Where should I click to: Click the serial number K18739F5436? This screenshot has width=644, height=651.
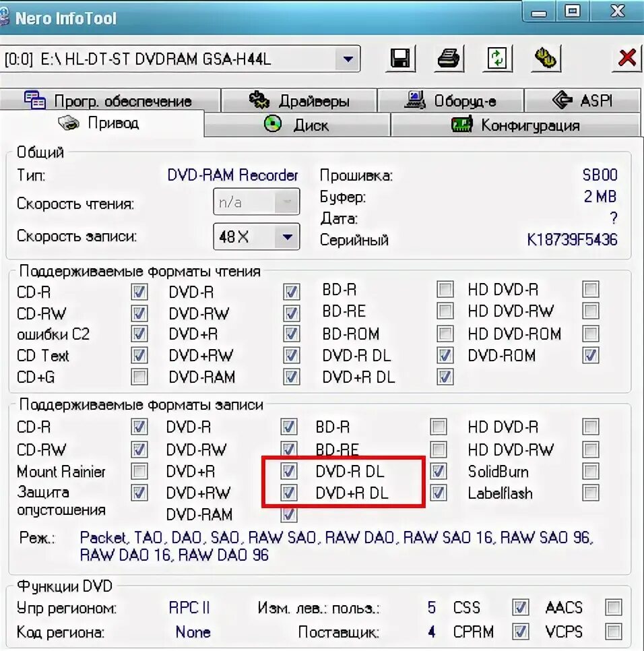point(572,240)
